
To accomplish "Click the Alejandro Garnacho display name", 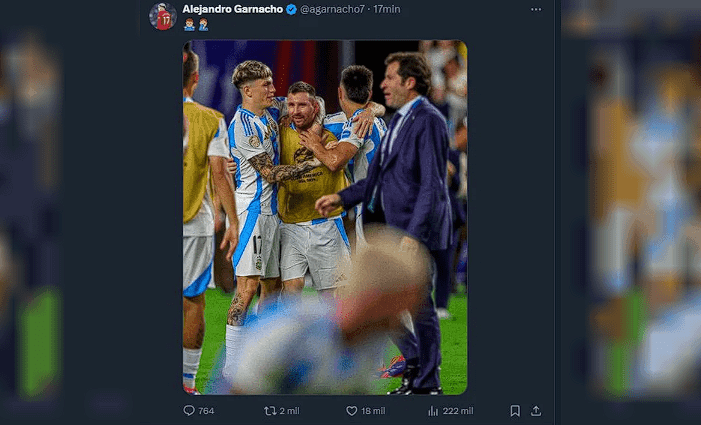I will coord(232,9).
